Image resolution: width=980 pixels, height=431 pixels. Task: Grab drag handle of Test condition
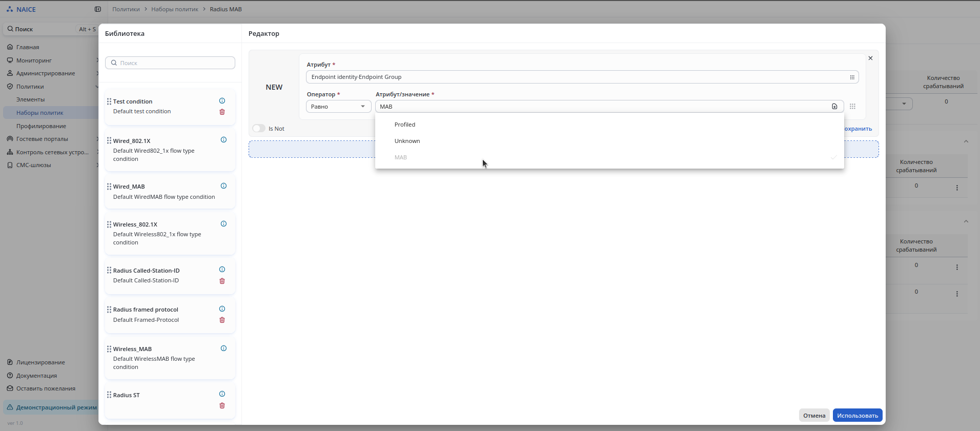click(x=109, y=101)
